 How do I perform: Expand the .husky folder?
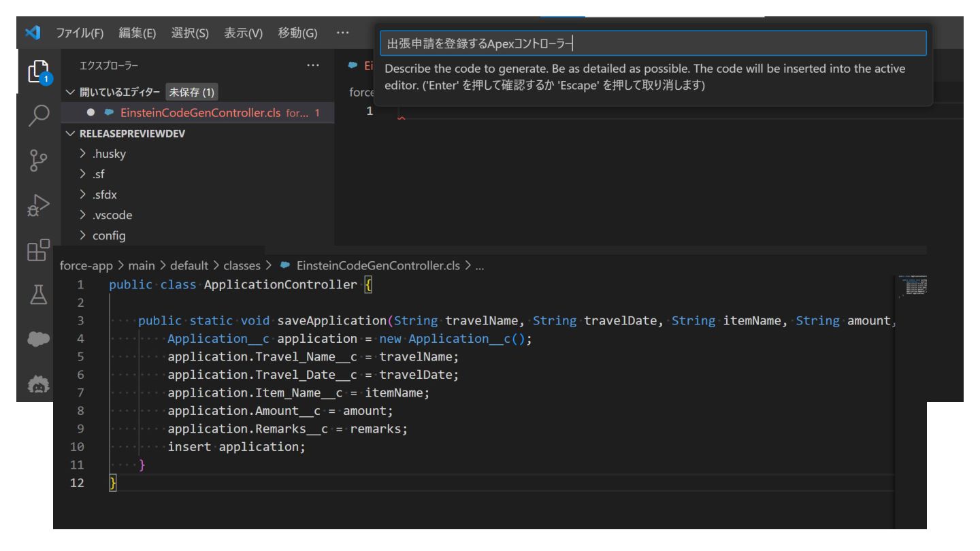[109, 154]
